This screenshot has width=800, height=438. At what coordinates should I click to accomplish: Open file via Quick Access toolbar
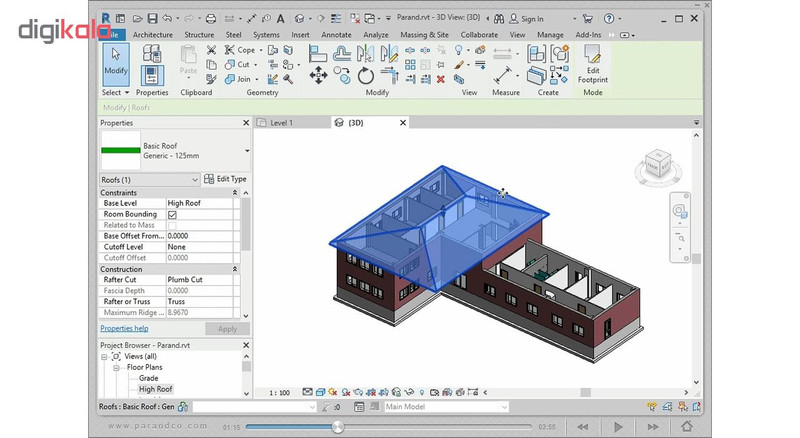click(x=137, y=19)
